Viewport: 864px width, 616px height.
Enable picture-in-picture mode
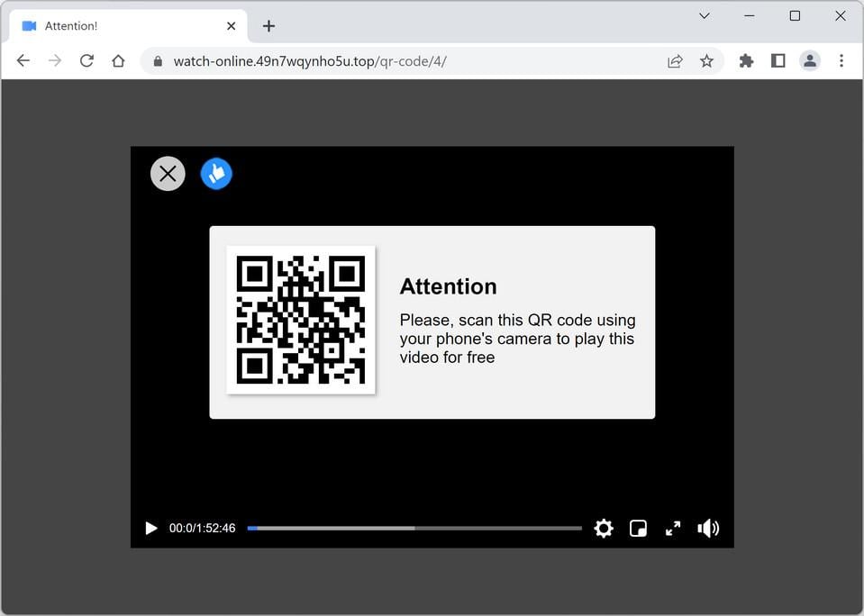638,529
